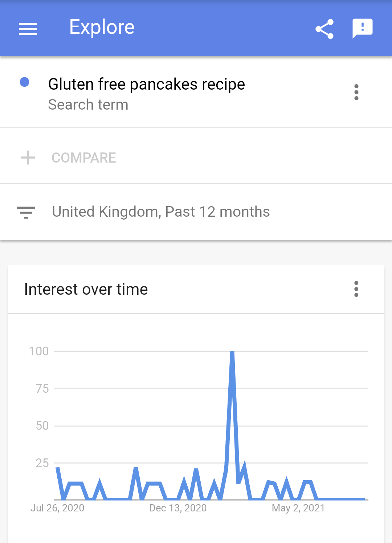Click the Explore page title
This screenshot has width=392, height=543.
pos(102,28)
